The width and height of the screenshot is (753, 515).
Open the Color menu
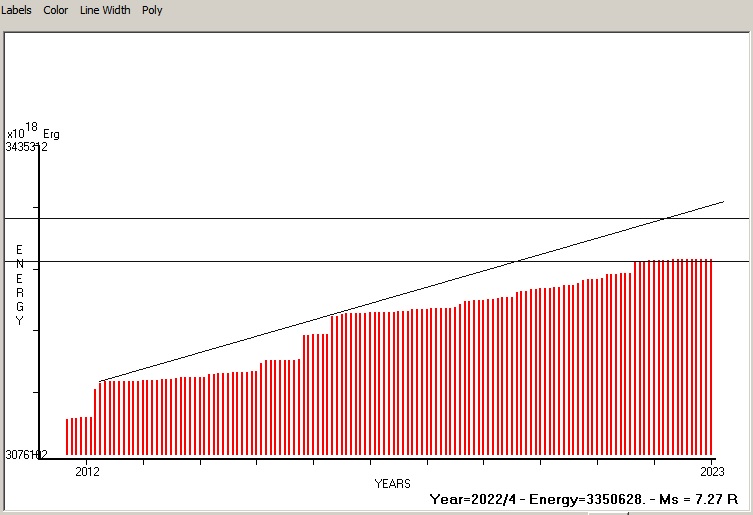pos(55,10)
